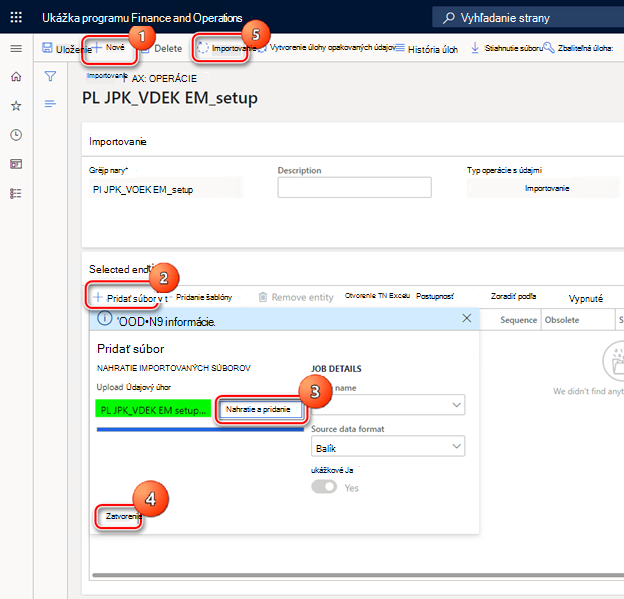Click the info icon in message bar
Screen dimensions: 624x599
[105, 318]
